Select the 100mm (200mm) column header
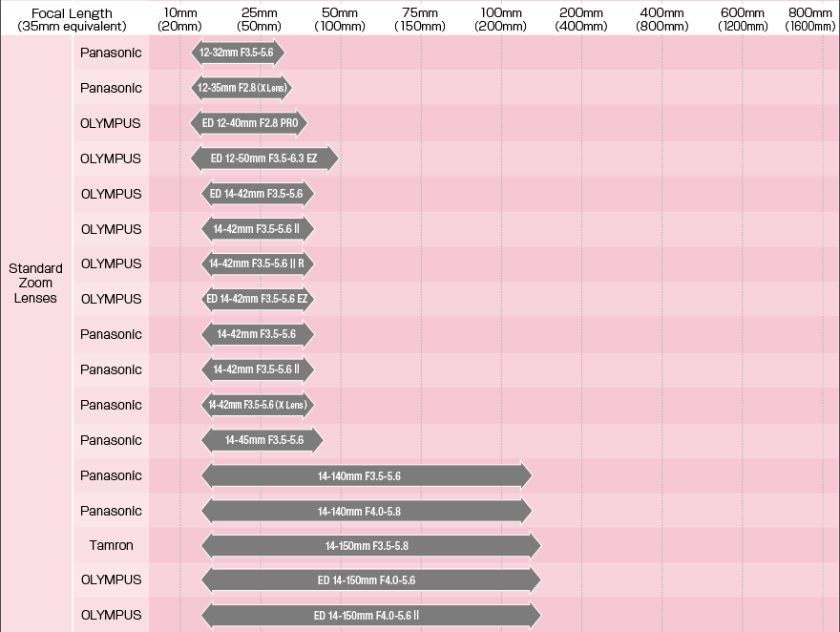Screen dimensions: 840x632 tap(501, 19)
